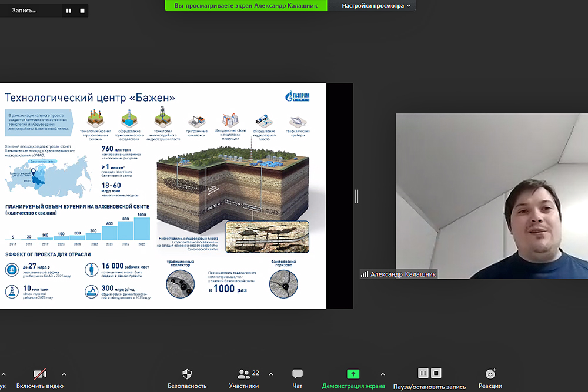
Task: Expand sharing options beside Демонстрация экрана
Action: pos(383,374)
